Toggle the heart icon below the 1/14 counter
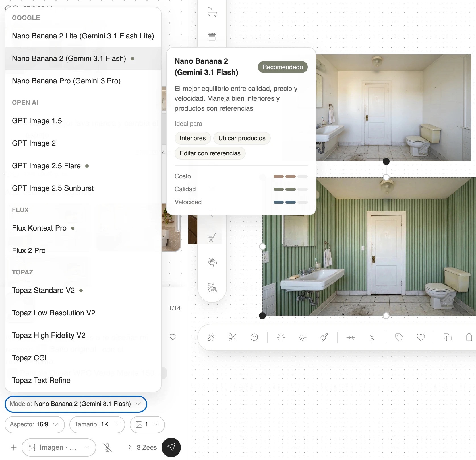 tap(173, 337)
